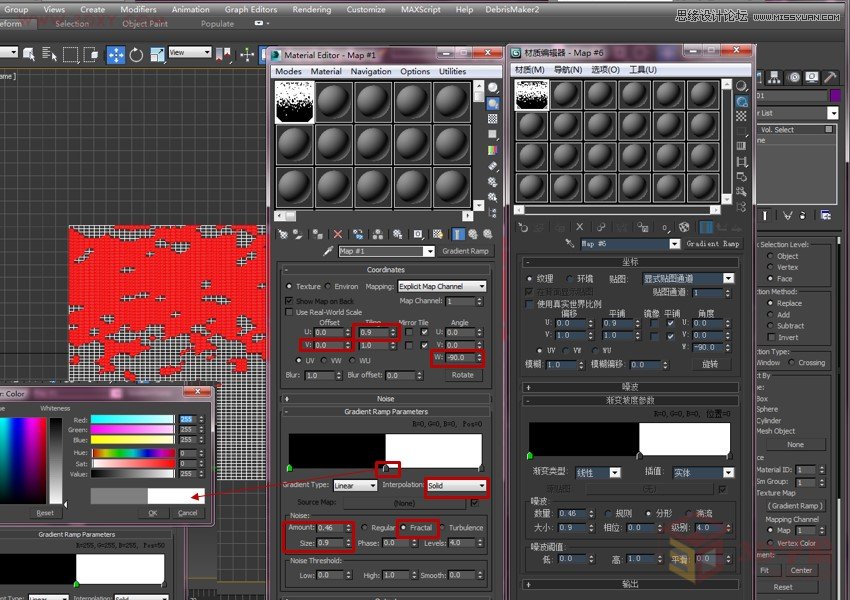Viewport: 850px width, 600px height.
Task: Select the Make Material Copy icon
Action: click(358, 232)
